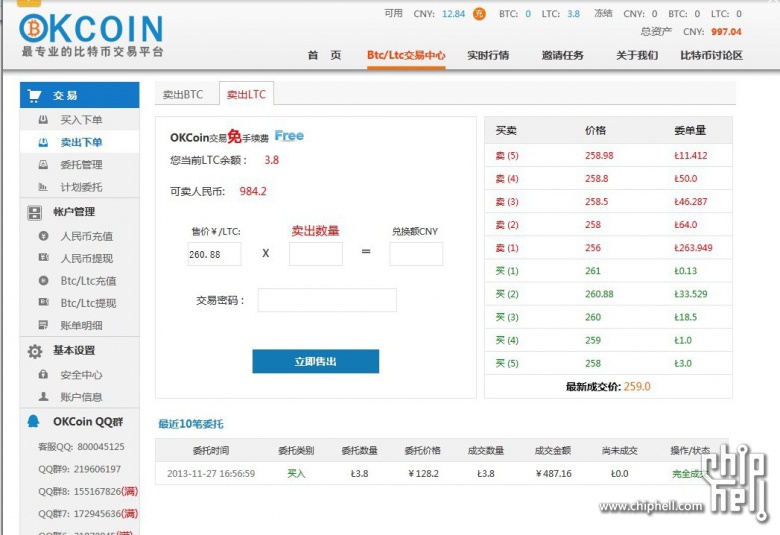Click the 交易密码 password field

[327, 300]
